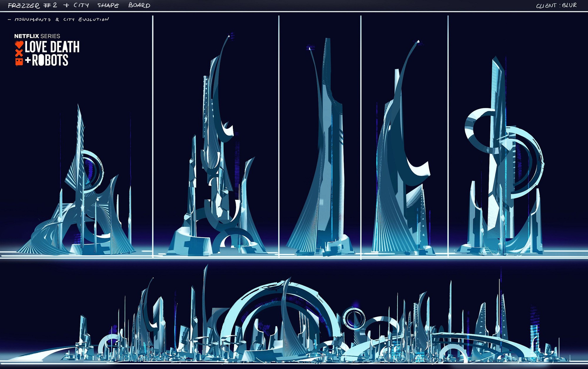The image size is (588, 369).
Task: Click the "+ROBOTS" logo text
Action: 46,60
